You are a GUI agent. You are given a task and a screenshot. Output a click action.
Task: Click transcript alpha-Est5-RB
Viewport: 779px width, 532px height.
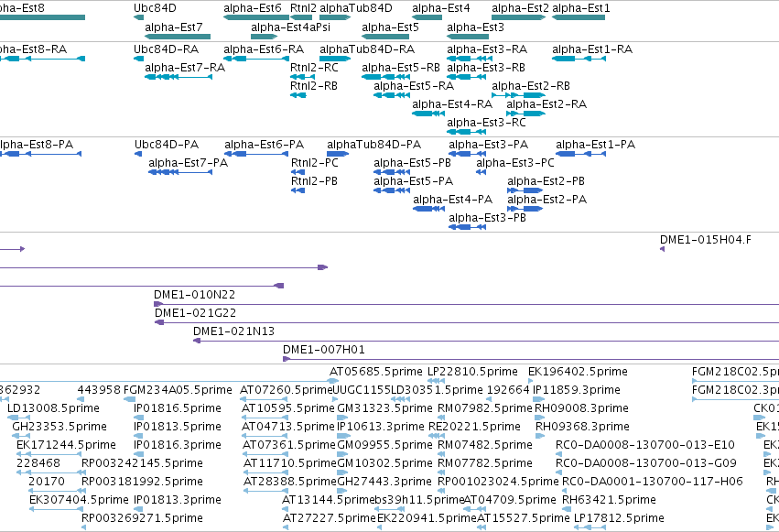[401, 68]
